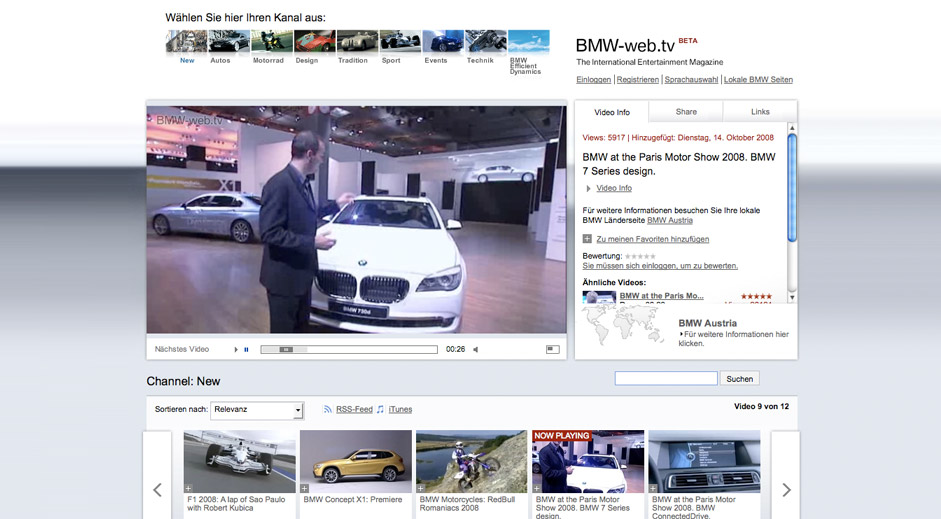Open the Sprachauswahl link

pos(691,80)
